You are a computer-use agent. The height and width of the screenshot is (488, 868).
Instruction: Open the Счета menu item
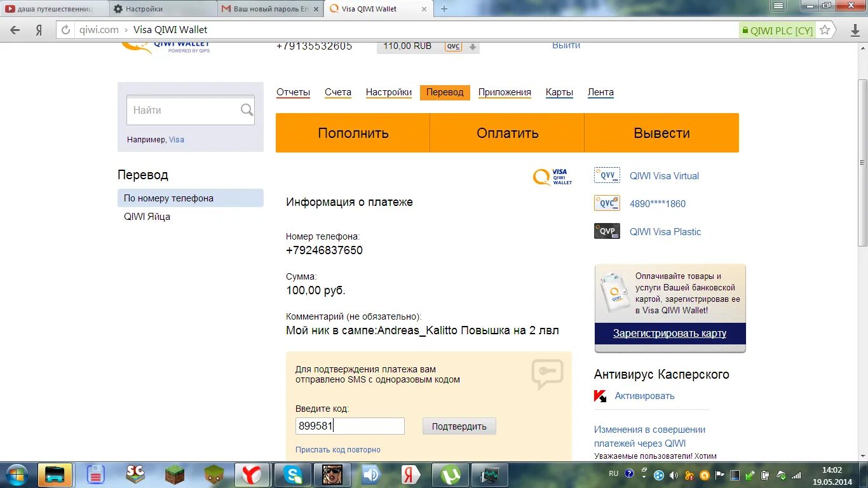[338, 92]
